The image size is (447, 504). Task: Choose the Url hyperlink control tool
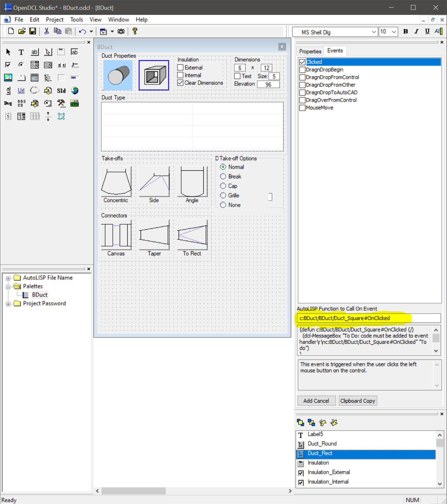21,91
